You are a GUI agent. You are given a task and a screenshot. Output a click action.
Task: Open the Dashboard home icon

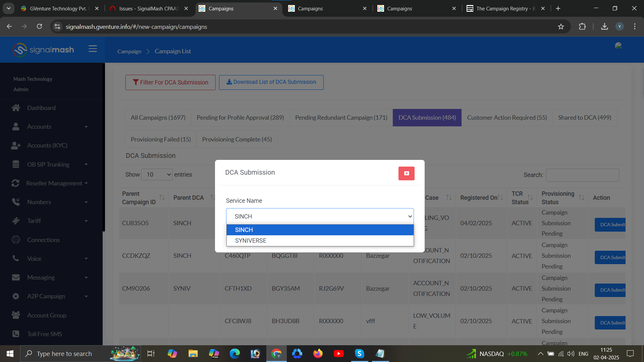pos(15,108)
